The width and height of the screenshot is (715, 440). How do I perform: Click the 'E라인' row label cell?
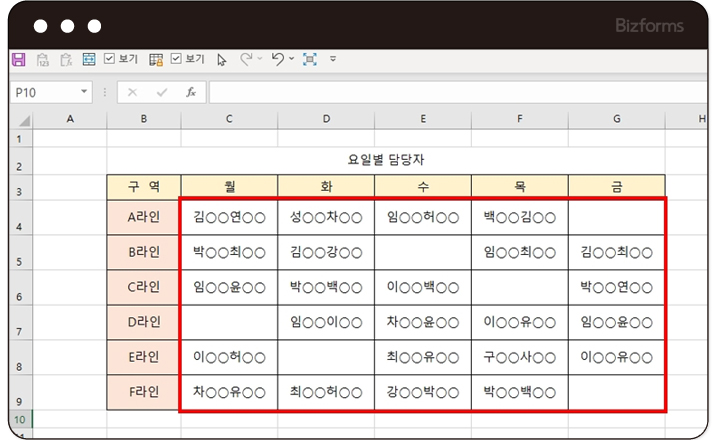tap(144, 357)
